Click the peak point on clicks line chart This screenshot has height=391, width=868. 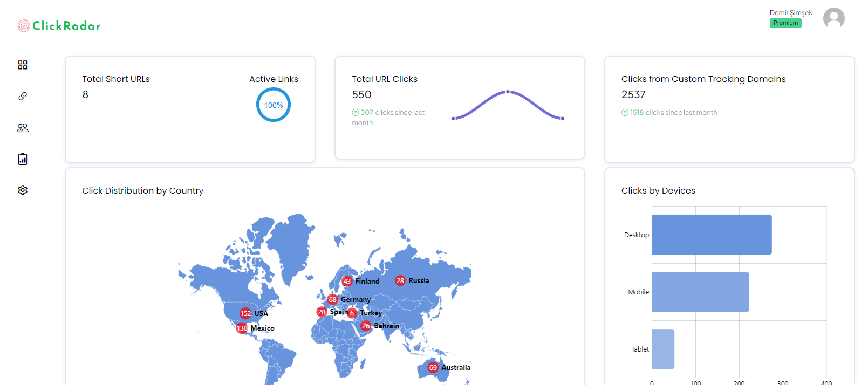508,92
